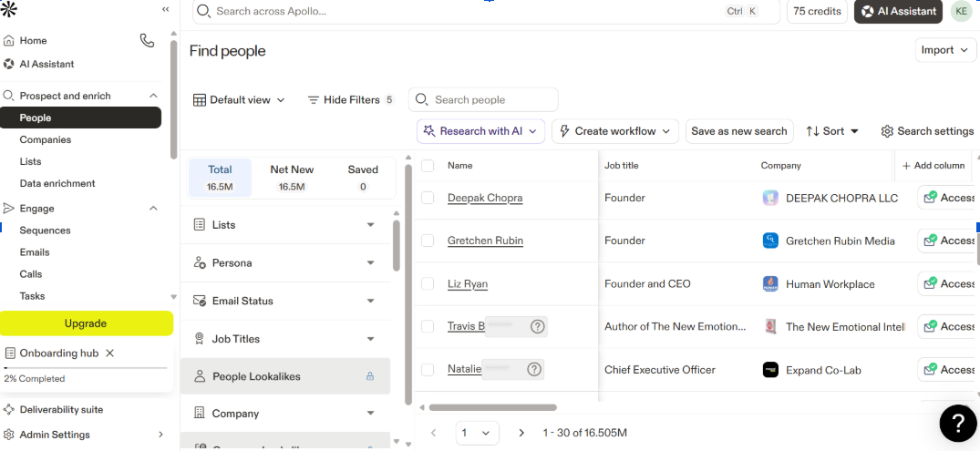
Task: Click Travis B hidden-name info icon
Action: click(x=538, y=326)
